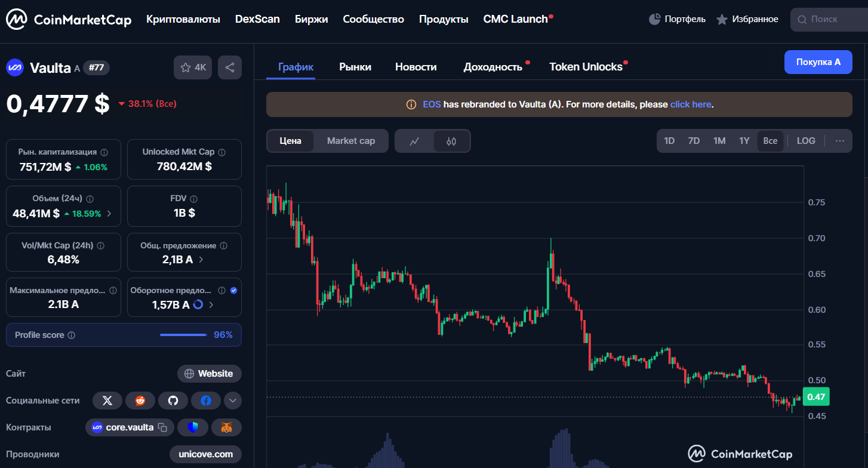Switch to the График tab
The height and width of the screenshot is (468, 868).
pos(296,67)
